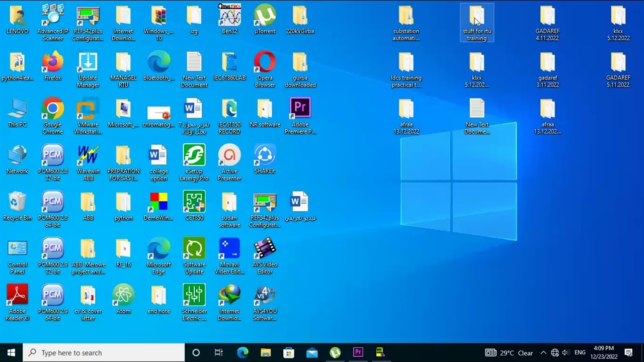The height and width of the screenshot is (362, 644).
Task: Open the PCM600 2.8 32-bit shortcut
Action: 53,163
